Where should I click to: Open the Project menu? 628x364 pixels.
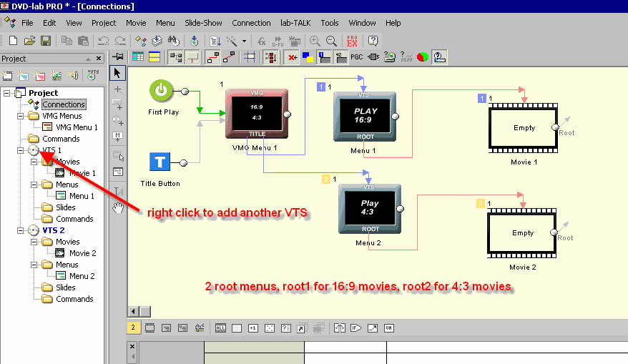[x=104, y=23]
